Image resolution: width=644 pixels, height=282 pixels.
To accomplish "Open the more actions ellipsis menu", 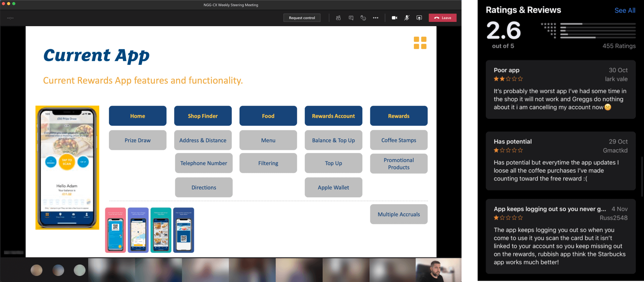I will [x=375, y=18].
